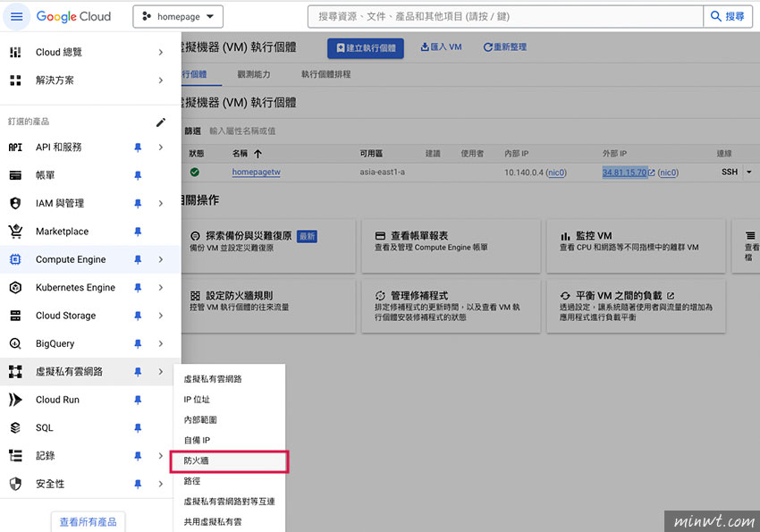The width and height of the screenshot is (760, 532).
Task: Open the homepage project selector dropdown
Action: click(178, 16)
